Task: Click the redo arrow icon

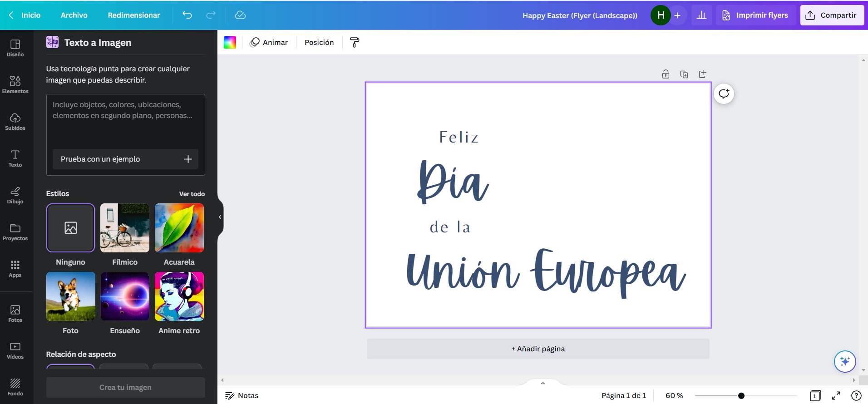Action: pos(211,15)
